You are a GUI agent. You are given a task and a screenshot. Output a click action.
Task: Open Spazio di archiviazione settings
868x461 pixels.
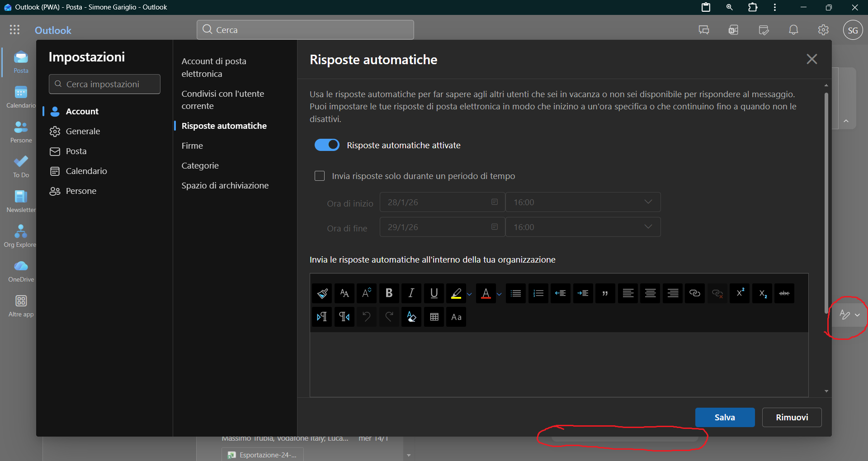(x=225, y=185)
